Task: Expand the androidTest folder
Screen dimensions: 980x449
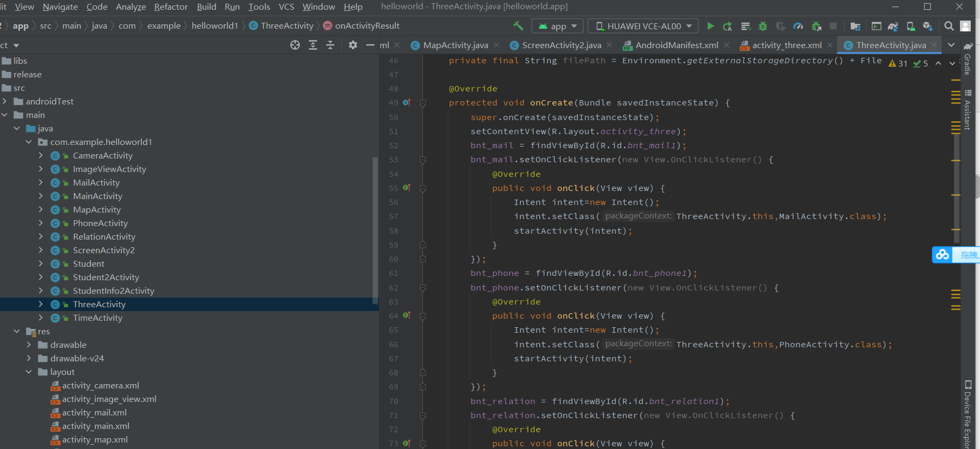Action: point(5,101)
